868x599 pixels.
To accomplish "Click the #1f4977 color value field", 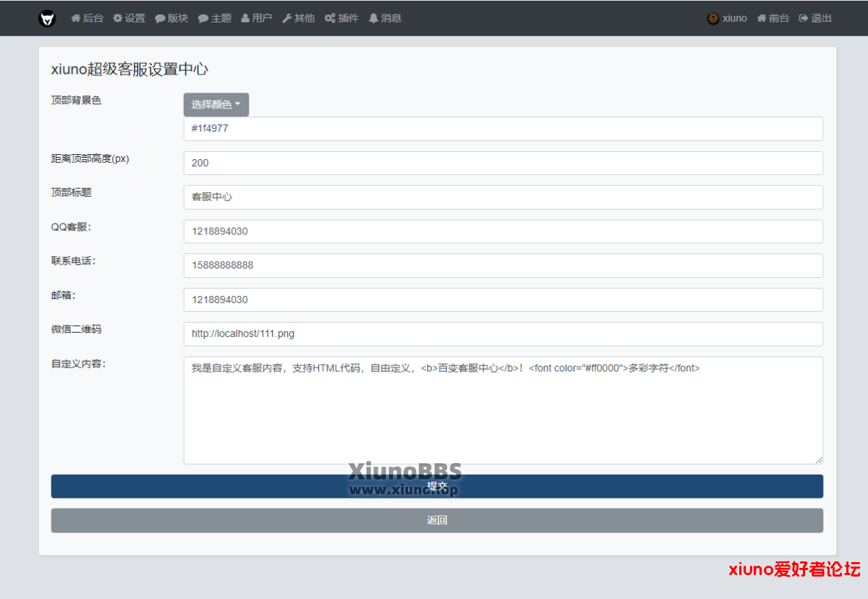I will (x=503, y=129).
